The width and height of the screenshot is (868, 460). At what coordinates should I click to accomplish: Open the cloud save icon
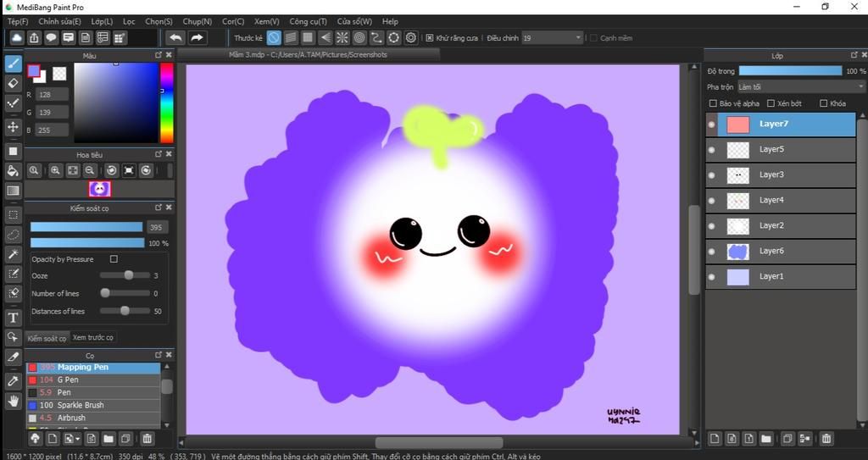tap(17, 37)
